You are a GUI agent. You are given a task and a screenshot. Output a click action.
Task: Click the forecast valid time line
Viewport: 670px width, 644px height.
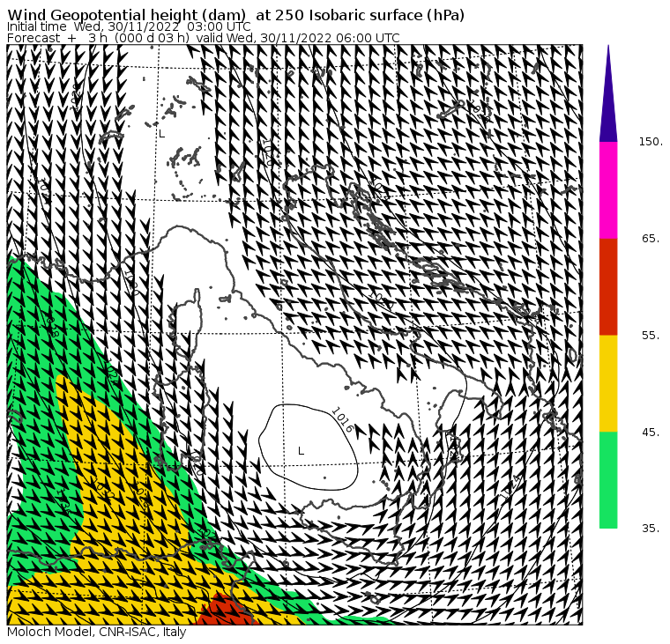click(204, 38)
